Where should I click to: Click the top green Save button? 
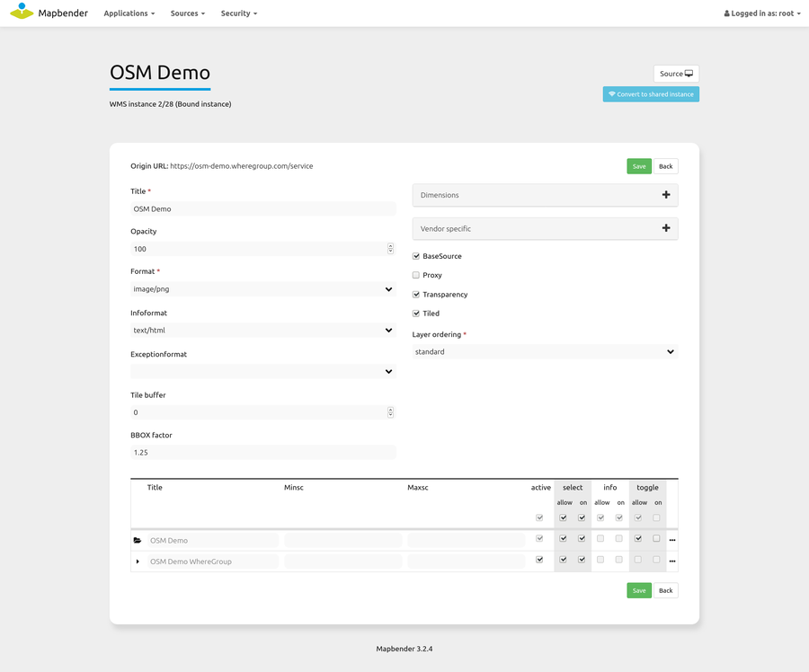(x=638, y=166)
